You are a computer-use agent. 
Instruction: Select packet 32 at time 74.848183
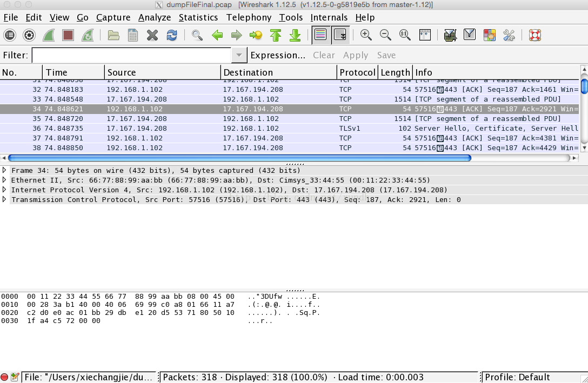[289, 89]
